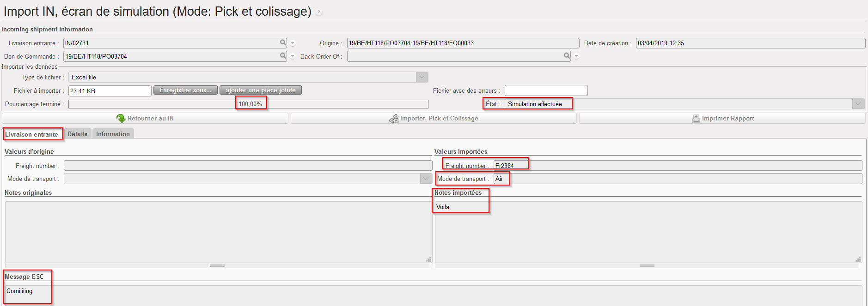Click the Fichier avec des erreurs field
The height and width of the screenshot is (306, 868).
tap(546, 90)
